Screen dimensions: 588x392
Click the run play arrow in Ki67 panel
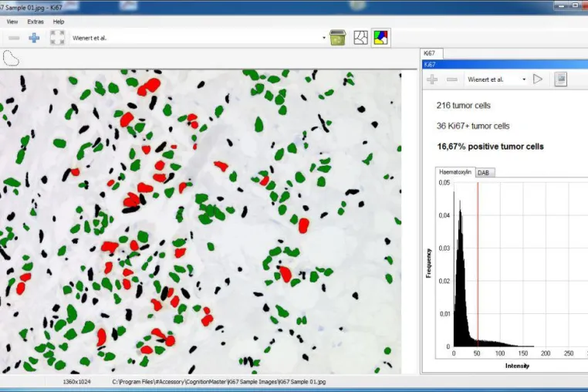[x=538, y=79]
